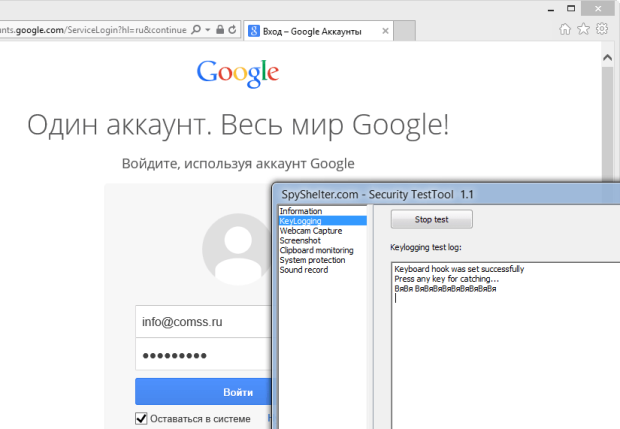Image resolution: width=620 pixels, height=429 pixels.
Task: Select the Вход – Google Аккаунты tab
Action: 318,31
